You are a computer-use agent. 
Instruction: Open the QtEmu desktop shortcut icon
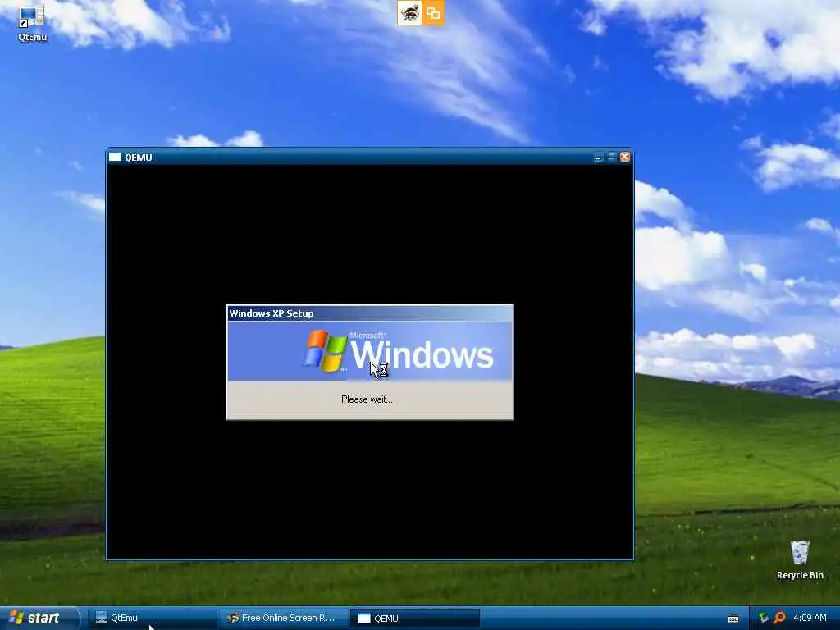32,22
